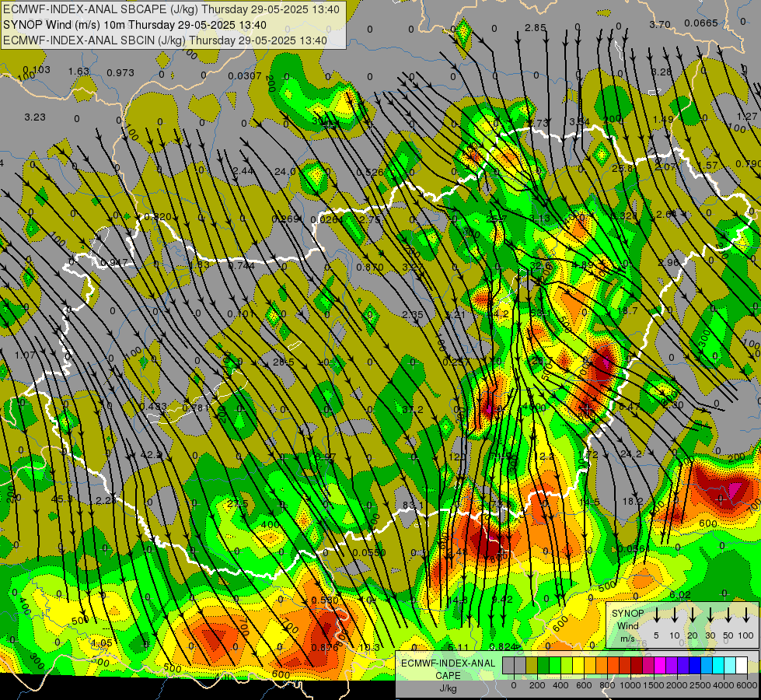Click the 0.0550 value on the map
The width and height of the screenshot is (761, 700).
point(369,552)
